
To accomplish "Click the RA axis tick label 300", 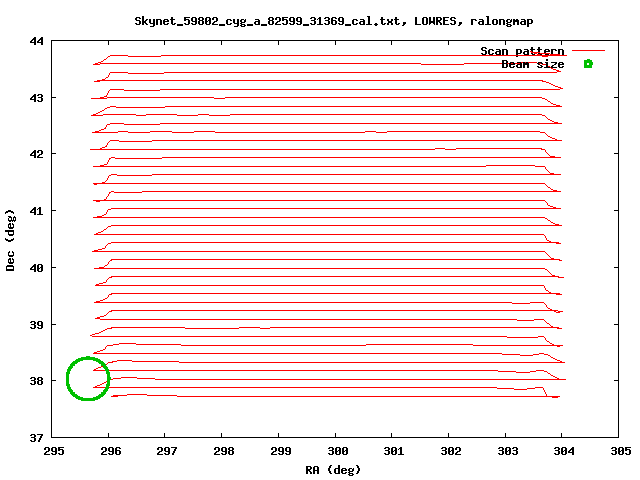I will [337, 451].
